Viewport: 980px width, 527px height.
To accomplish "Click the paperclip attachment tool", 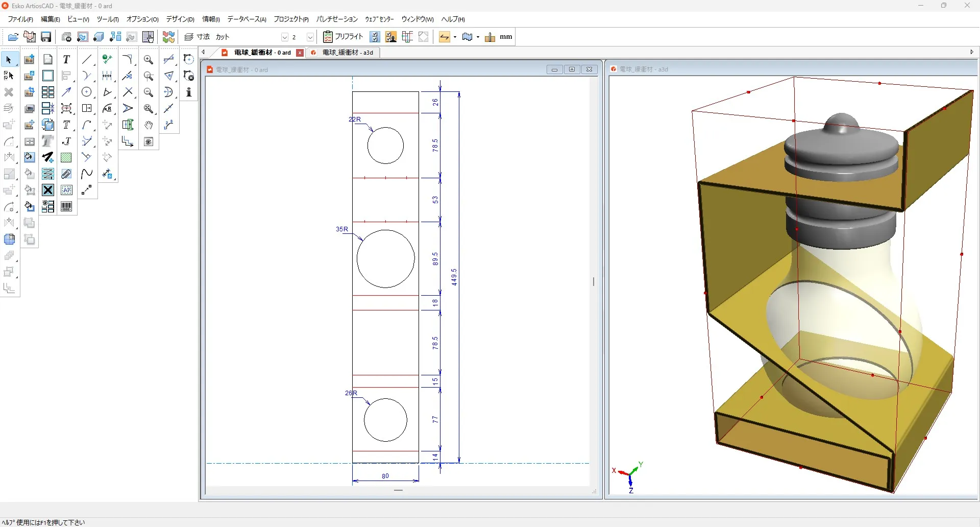I will point(66,174).
